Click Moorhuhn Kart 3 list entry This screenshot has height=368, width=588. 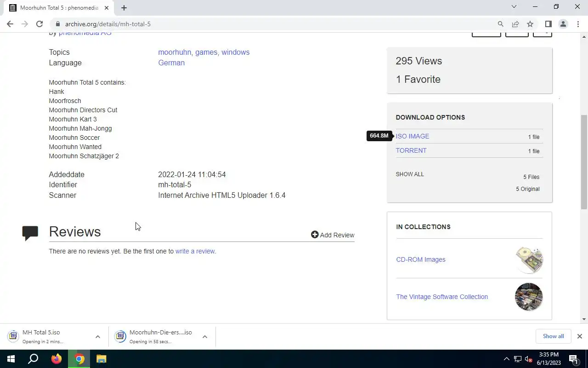coord(73,119)
